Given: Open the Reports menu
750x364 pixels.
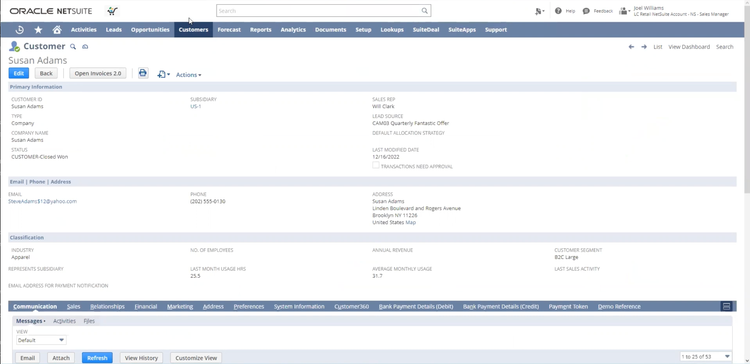Looking at the screenshot, I should click(261, 30).
